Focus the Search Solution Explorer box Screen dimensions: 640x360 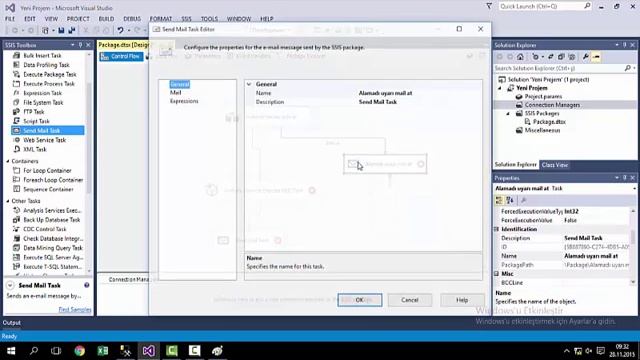(x=559, y=68)
